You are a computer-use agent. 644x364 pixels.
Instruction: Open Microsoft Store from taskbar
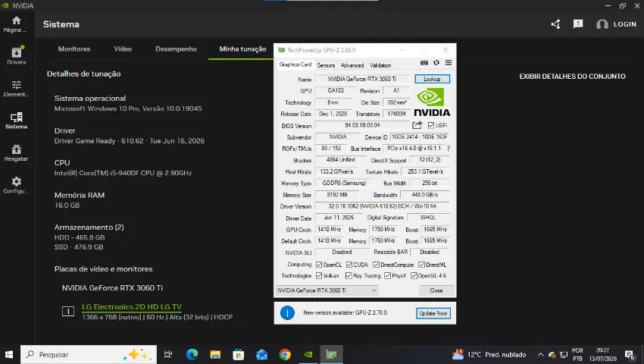[238, 355]
